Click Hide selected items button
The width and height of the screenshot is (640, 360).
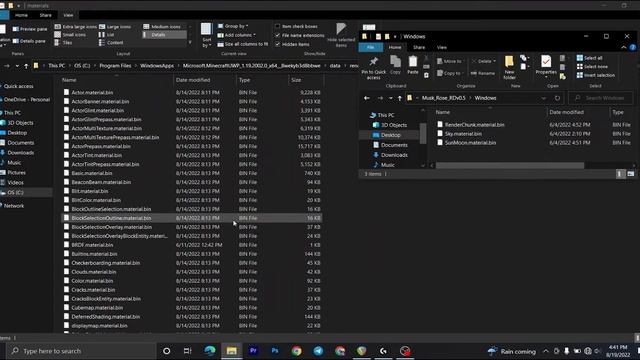pos(341,35)
